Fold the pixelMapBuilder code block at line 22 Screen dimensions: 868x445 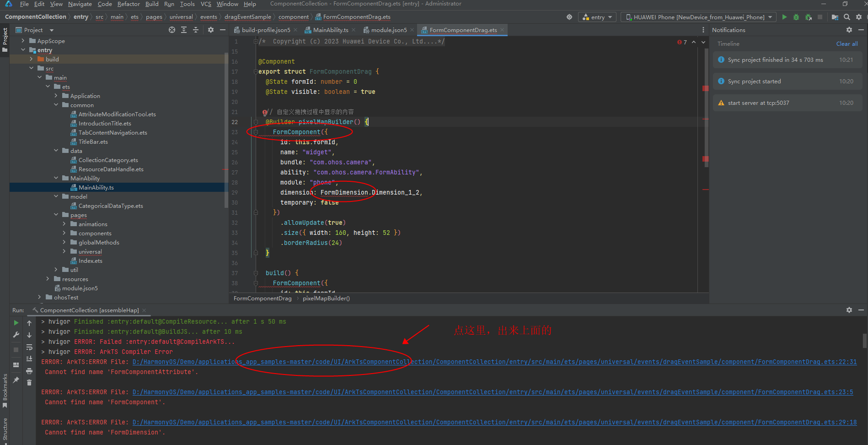coord(256,122)
